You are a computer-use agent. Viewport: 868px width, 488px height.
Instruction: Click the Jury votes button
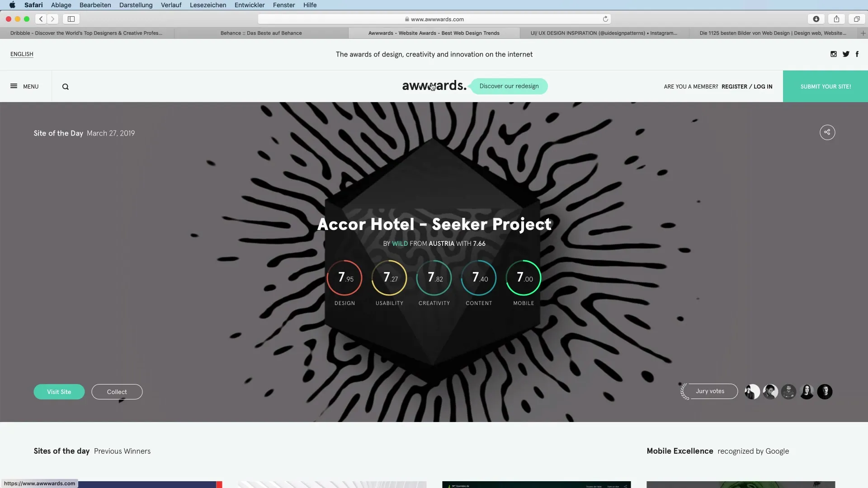(x=710, y=391)
